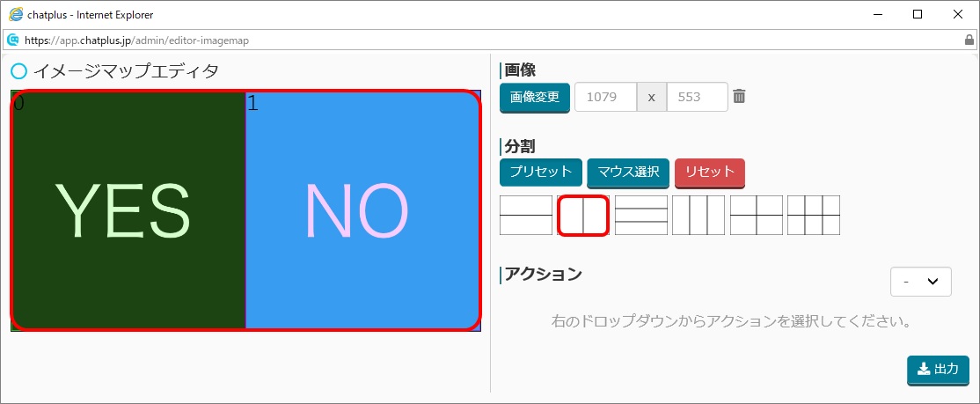The width and height of the screenshot is (980, 404).
Task: Minimize the Internet Explorer window
Action: 878,14
